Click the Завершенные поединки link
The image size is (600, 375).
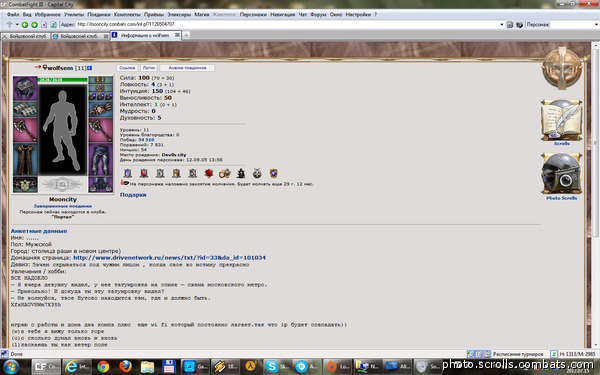[x=63, y=206]
